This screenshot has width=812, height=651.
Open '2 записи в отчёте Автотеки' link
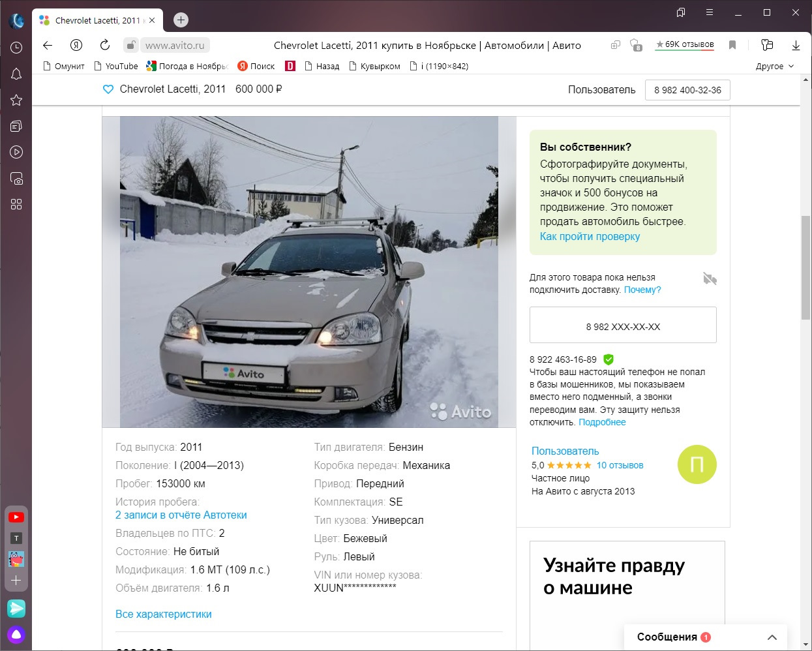(x=181, y=515)
